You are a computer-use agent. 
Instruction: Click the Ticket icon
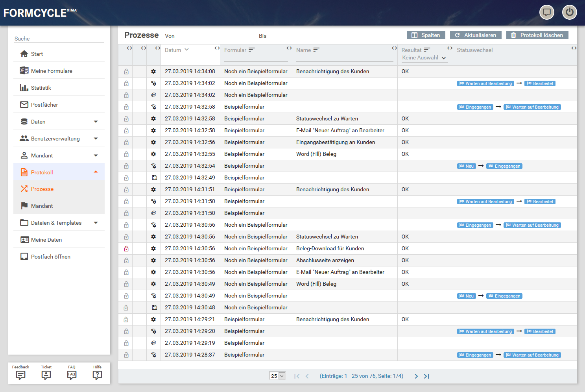point(46,375)
